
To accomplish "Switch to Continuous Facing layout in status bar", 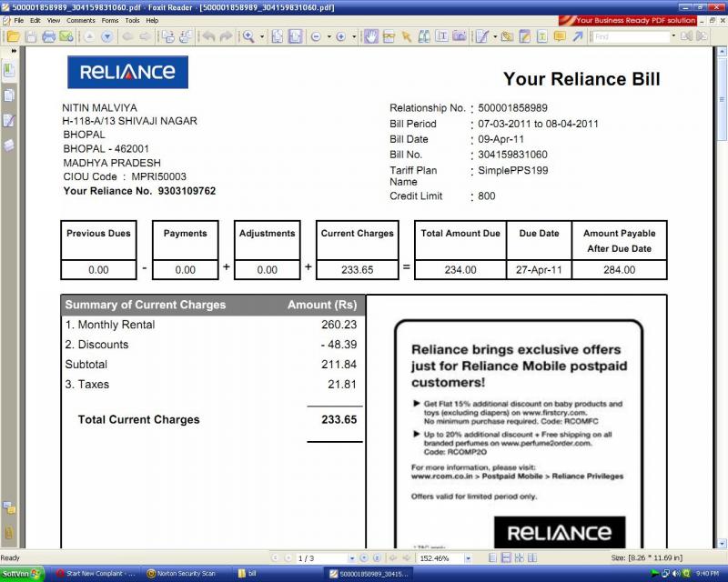I will (519, 557).
